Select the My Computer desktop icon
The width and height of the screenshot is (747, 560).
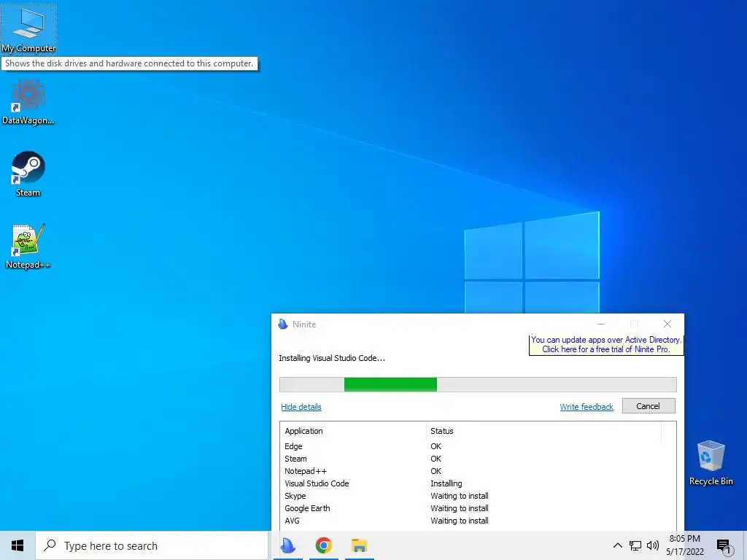tap(28, 29)
